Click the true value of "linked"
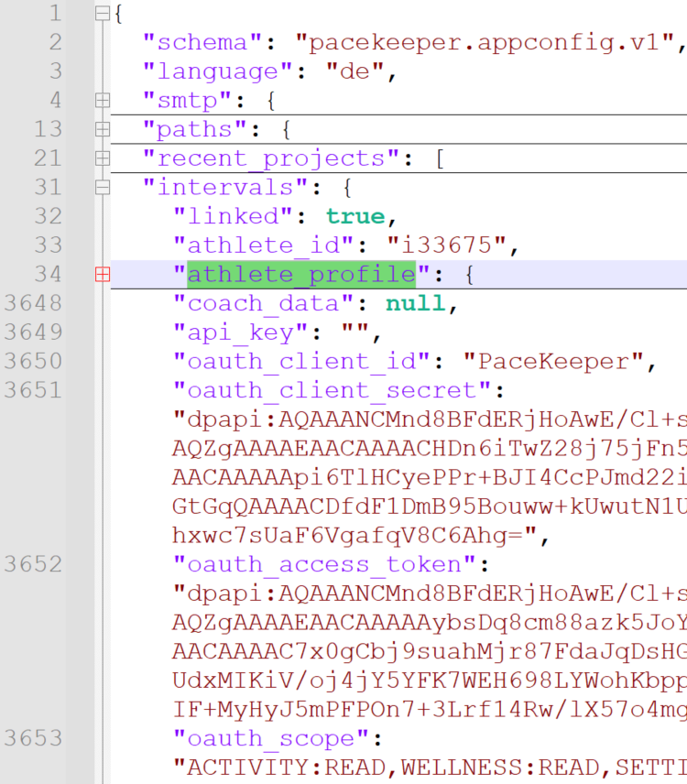The width and height of the screenshot is (687, 784). [x=355, y=216]
